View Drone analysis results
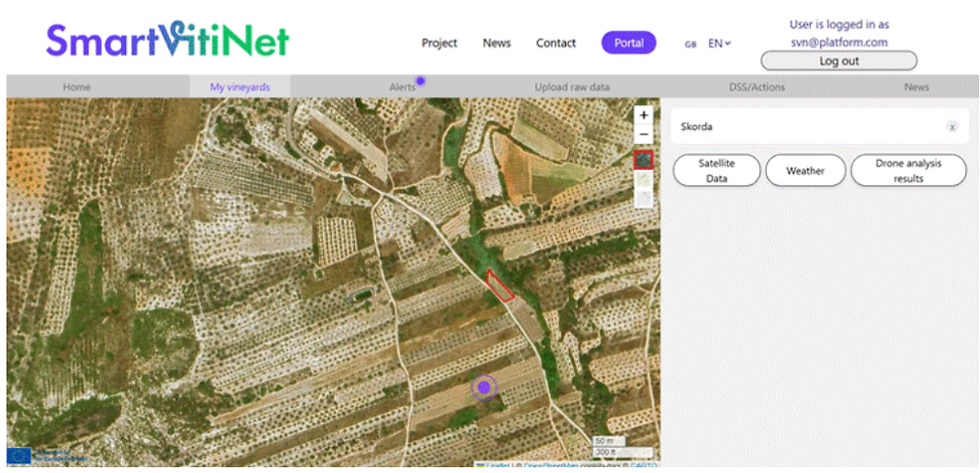Image resolution: width=980 pixels, height=473 pixels. 908,171
